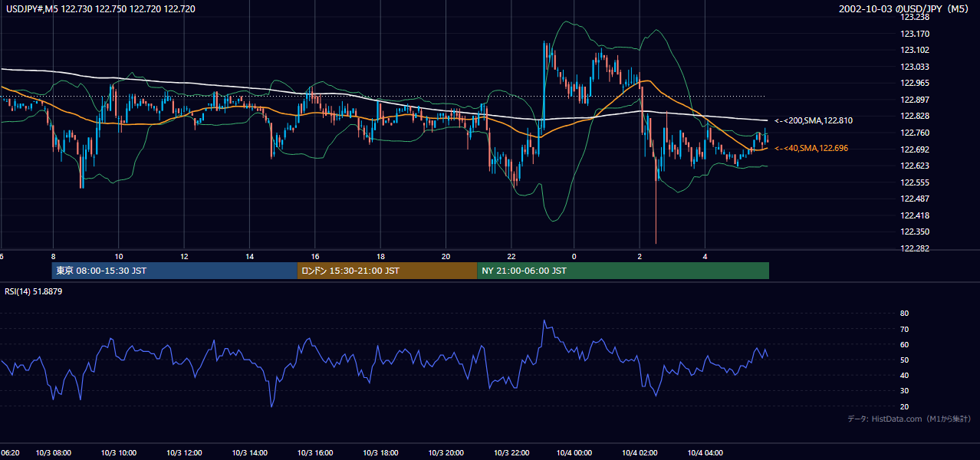Click price axis value 122.350
The image size is (980, 460).
915,232
